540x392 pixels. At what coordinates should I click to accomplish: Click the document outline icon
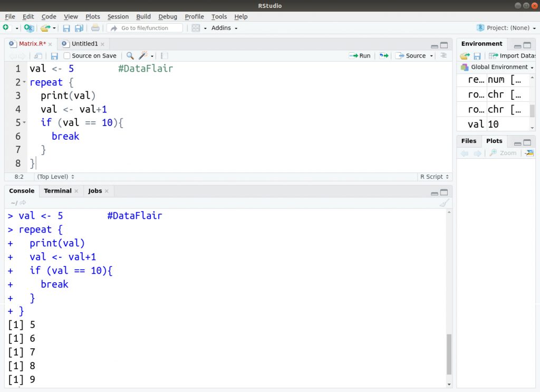(x=443, y=55)
